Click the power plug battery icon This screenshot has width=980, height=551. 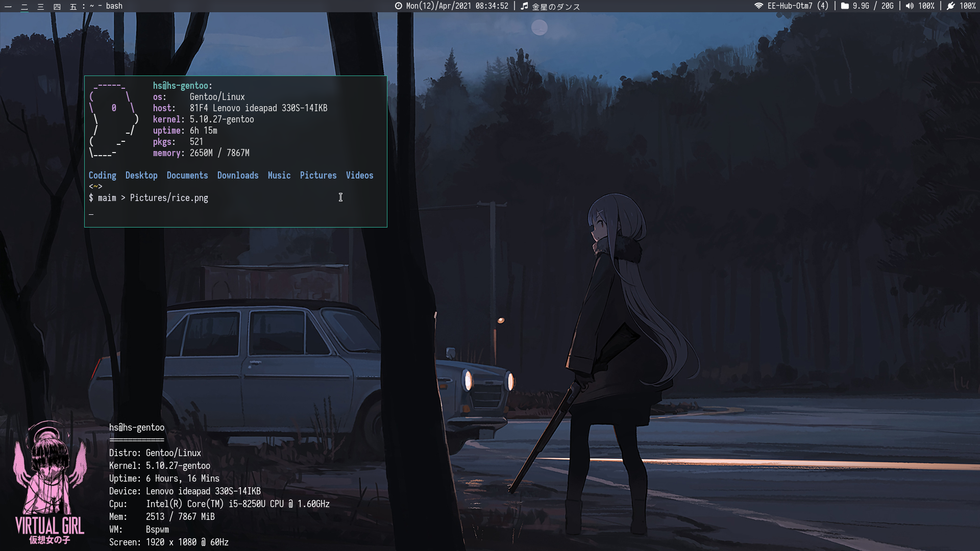951,6
